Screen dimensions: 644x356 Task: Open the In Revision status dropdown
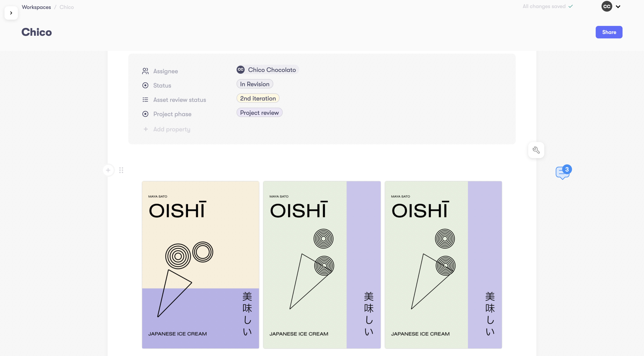pyautogui.click(x=254, y=84)
